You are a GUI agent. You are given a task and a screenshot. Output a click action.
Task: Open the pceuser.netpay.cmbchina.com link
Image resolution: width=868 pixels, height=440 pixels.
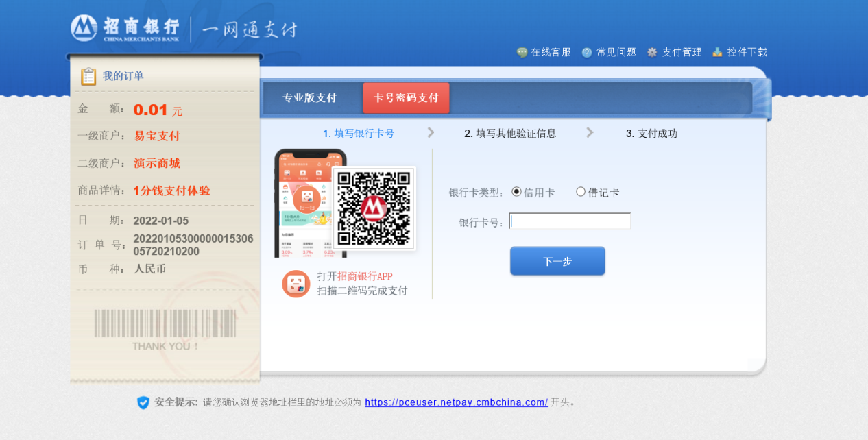click(456, 403)
